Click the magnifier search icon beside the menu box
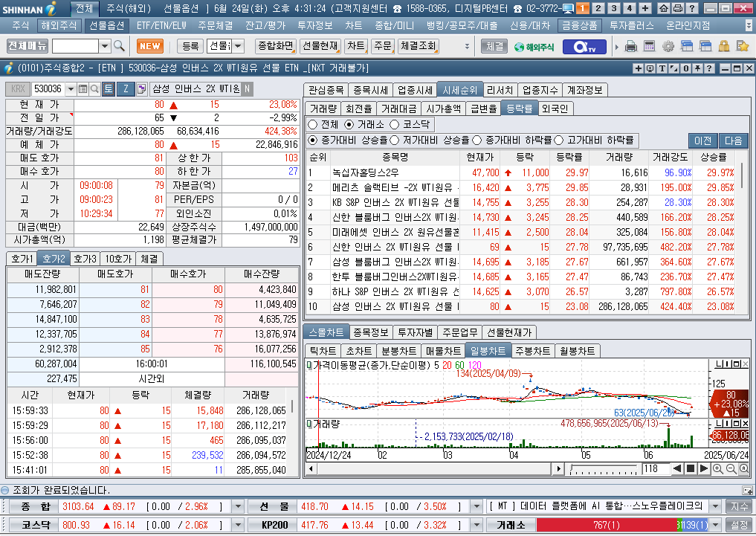 pyautogui.click(x=119, y=46)
